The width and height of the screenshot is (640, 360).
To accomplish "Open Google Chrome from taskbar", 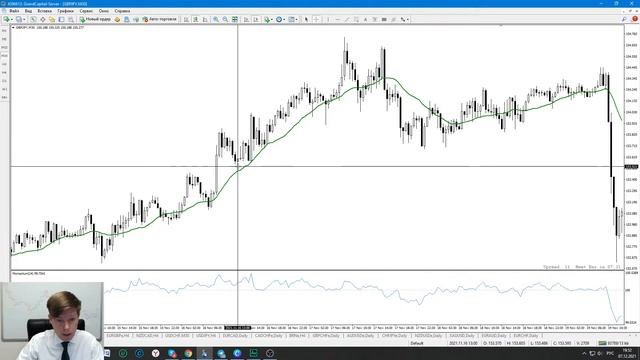I will pyautogui.click(x=188, y=353).
